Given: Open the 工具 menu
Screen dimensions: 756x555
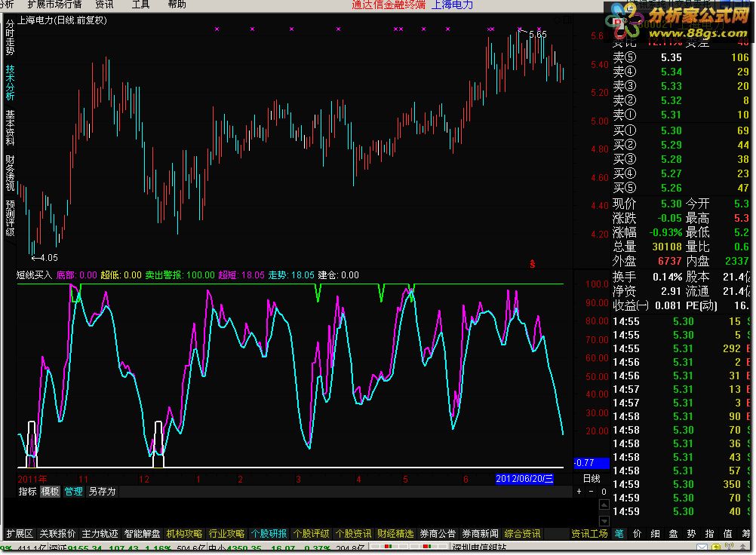Looking at the screenshot, I should coord(141,5).
